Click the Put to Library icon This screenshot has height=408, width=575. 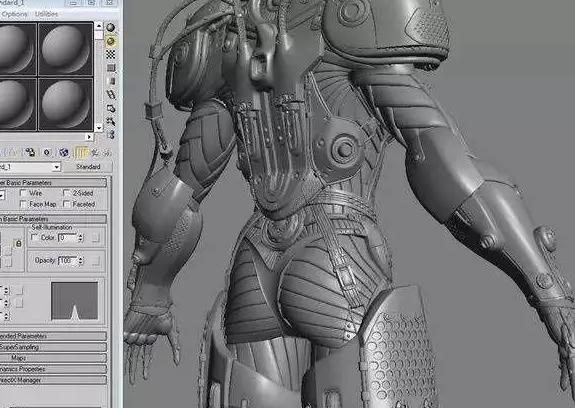(x=30, y=152)
